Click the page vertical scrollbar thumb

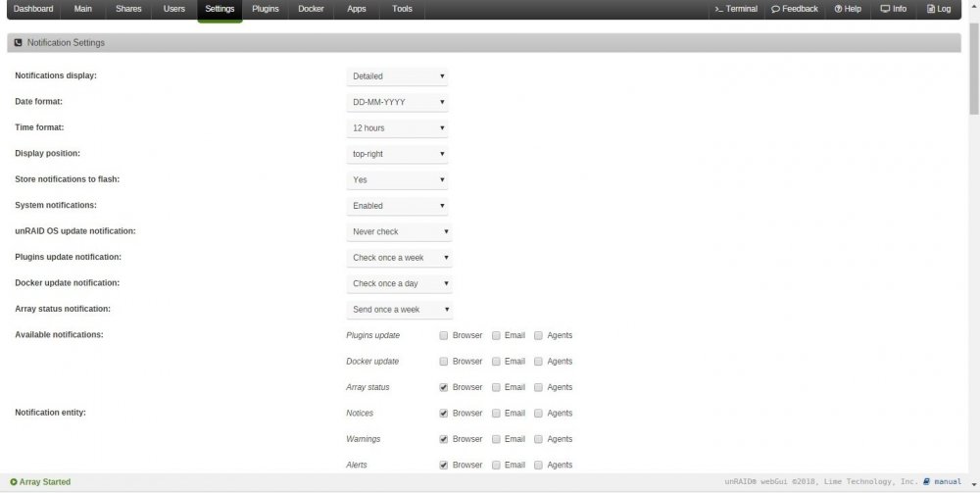974,68
